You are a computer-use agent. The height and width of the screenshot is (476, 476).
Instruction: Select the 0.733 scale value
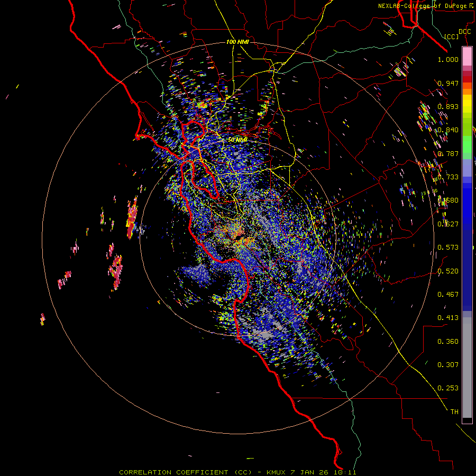click(x=448, y=177)
